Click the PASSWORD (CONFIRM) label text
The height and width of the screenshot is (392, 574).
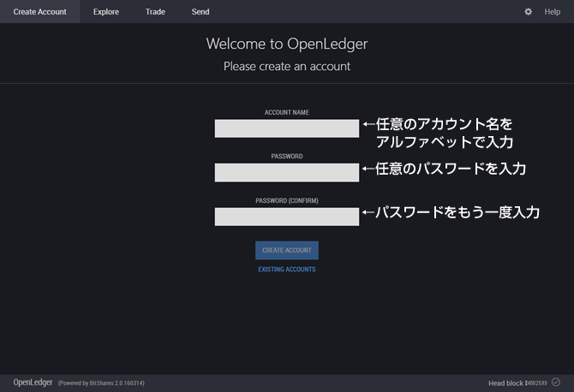point(286,200)
